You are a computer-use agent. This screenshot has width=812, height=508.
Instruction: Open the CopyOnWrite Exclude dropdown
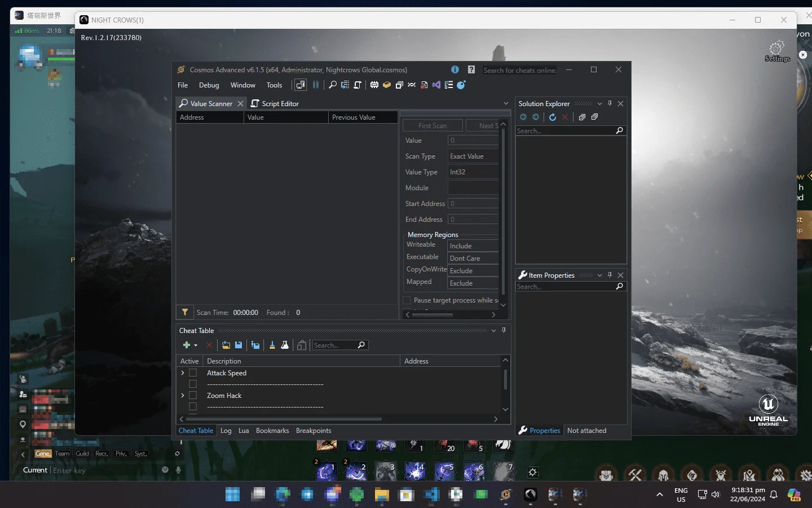(473, 271)
